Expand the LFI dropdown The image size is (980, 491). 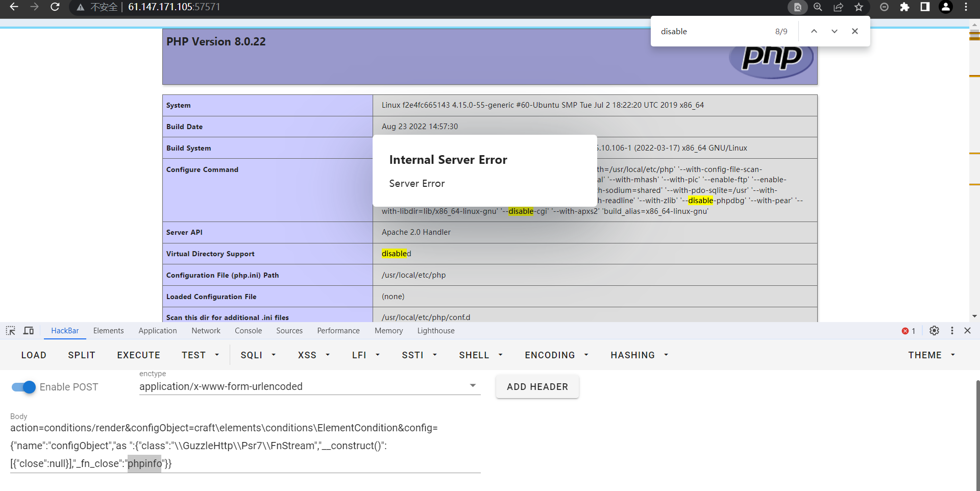(x=366, y=355)
